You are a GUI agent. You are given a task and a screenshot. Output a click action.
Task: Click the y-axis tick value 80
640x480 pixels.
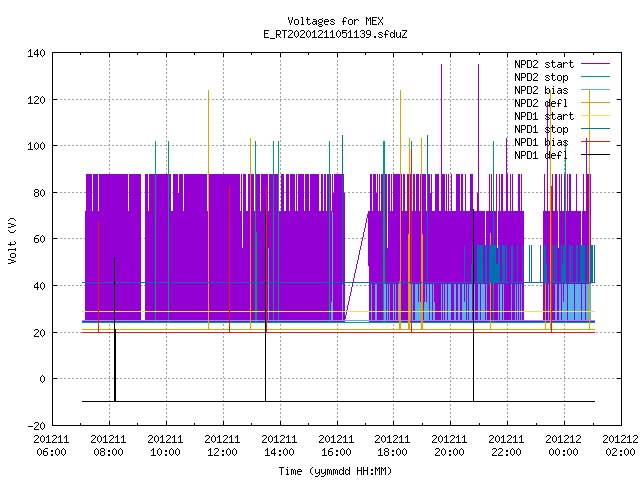tap(39, 193)
